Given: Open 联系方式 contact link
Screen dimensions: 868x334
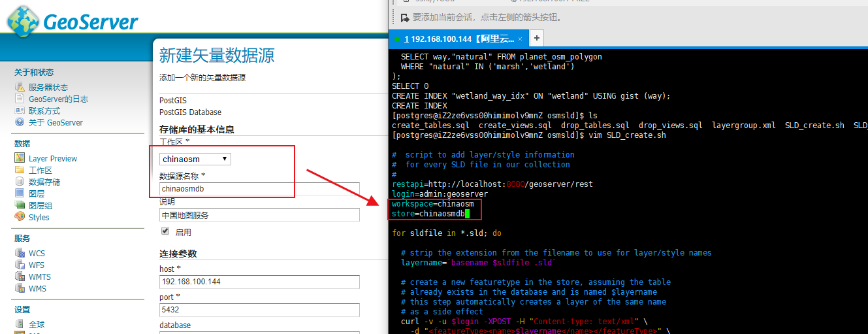Looking at the screenshot, I should (x=44, y=110).
